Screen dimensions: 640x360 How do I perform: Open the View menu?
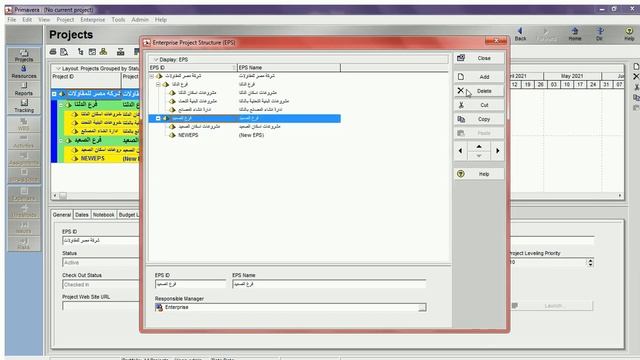tap(44, 20)
